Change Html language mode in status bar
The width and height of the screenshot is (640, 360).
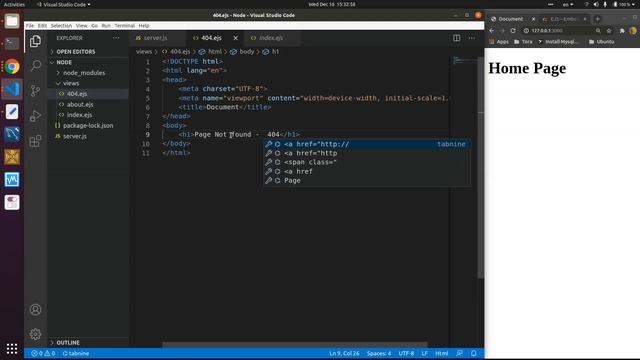pyautogui.click(x=442, y=353)
